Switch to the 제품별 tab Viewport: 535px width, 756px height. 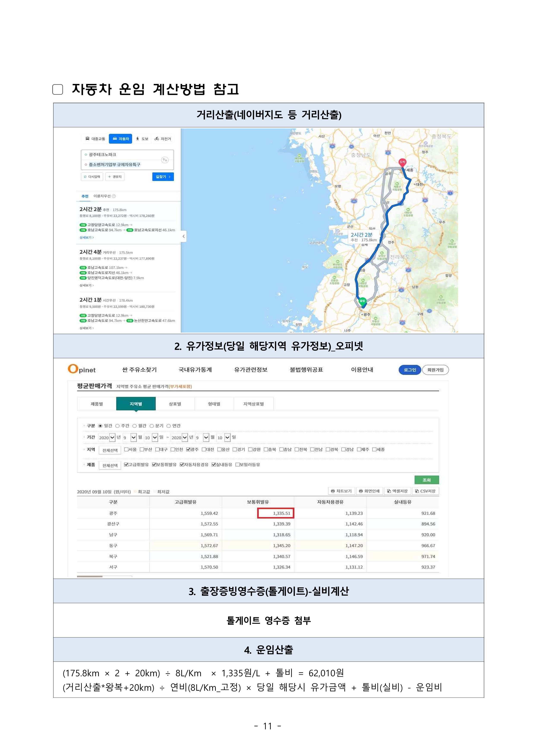(96, 404)
